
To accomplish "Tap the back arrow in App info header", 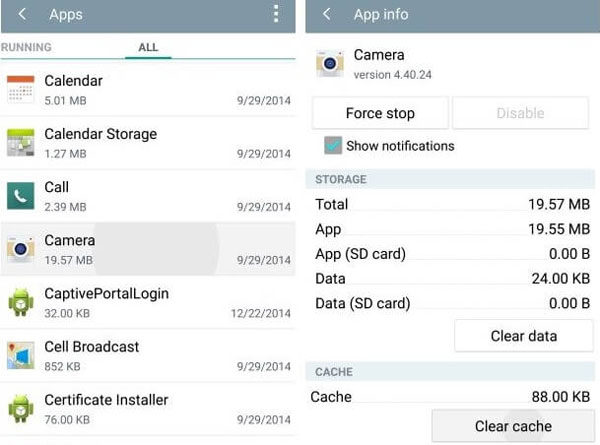I will (327, 15).
